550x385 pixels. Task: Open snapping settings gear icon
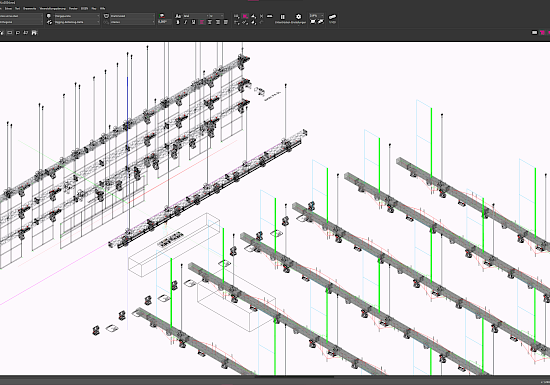point(299,16)
